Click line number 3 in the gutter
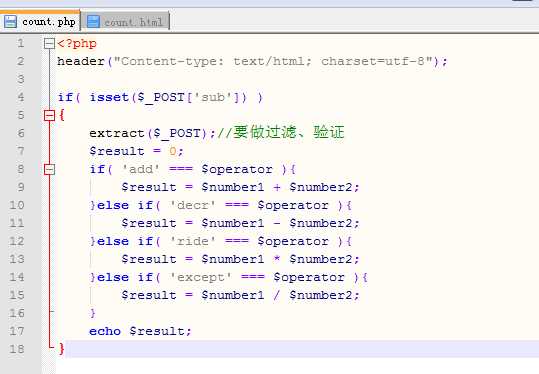This screenshot has width=539, height=374. coord(21,79)
